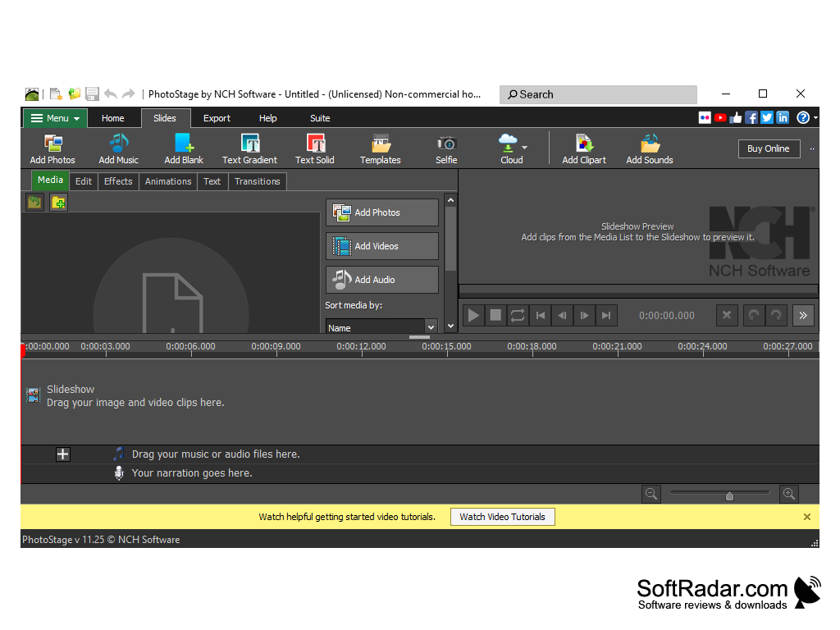840x630 pixels.
Task: Switch to the Suite ribbon tab
Action: click(x=320, y=118)
